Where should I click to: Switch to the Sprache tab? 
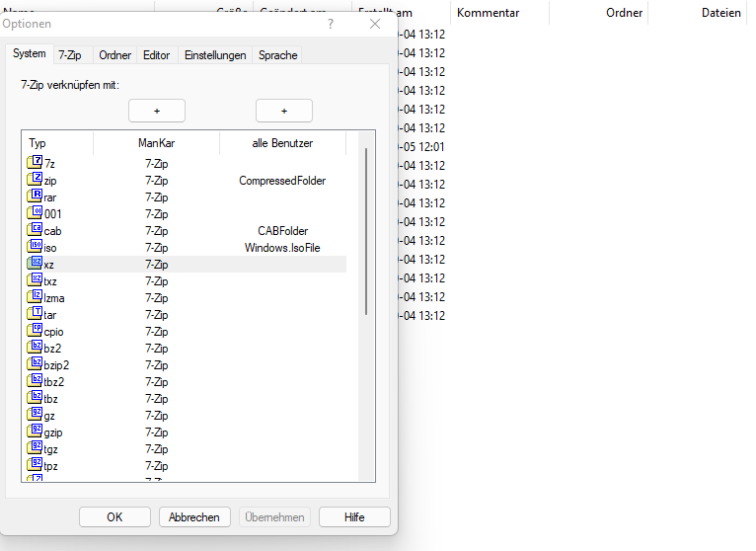click(x=277, y=55)
